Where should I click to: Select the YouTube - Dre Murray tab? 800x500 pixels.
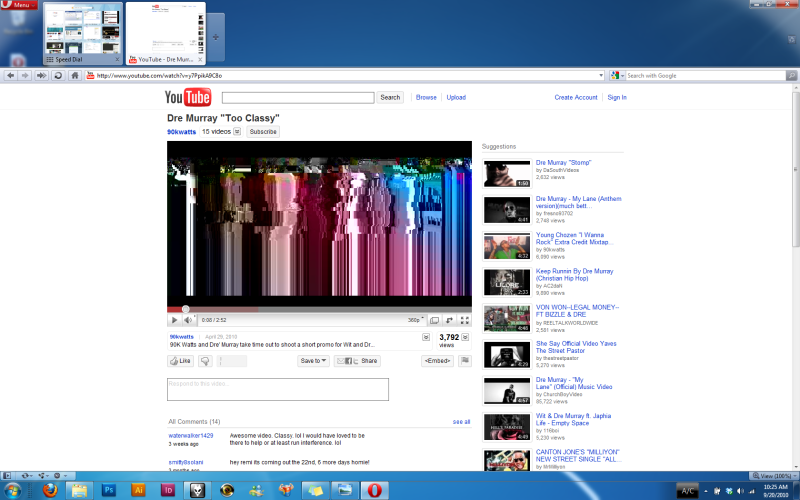166,34
